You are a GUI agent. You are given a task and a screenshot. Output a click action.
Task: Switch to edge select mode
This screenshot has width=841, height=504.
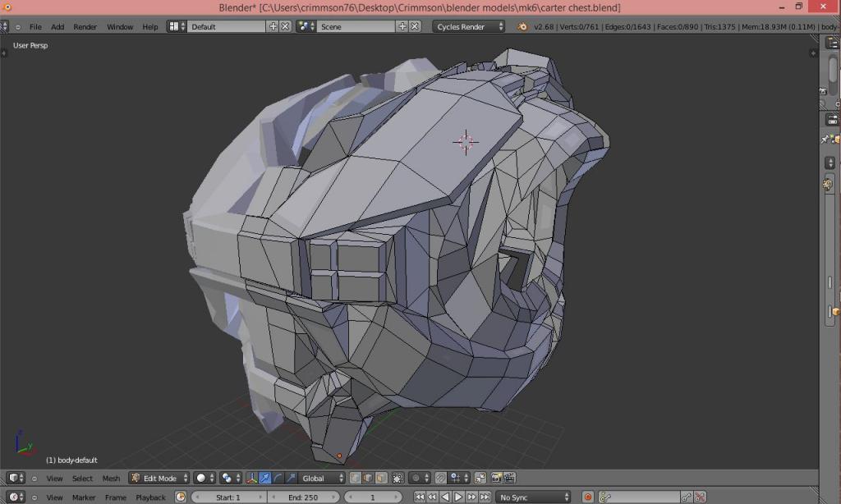[x=368, y=478]
